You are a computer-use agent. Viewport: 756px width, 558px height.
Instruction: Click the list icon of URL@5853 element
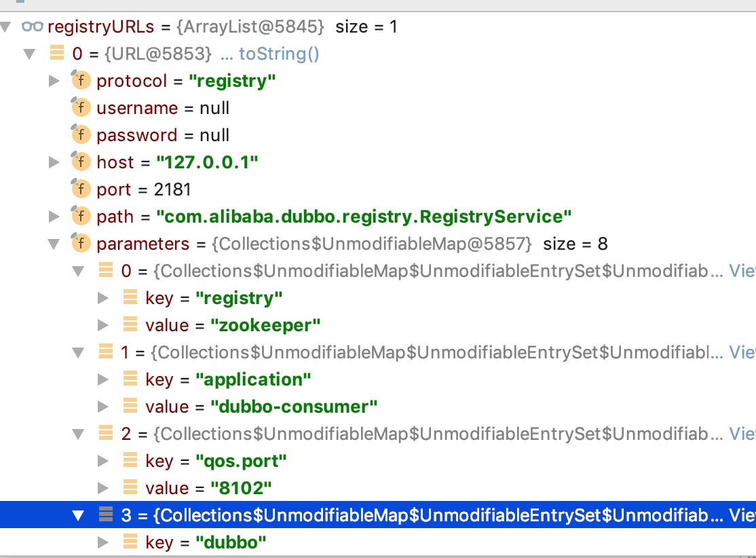57,52
